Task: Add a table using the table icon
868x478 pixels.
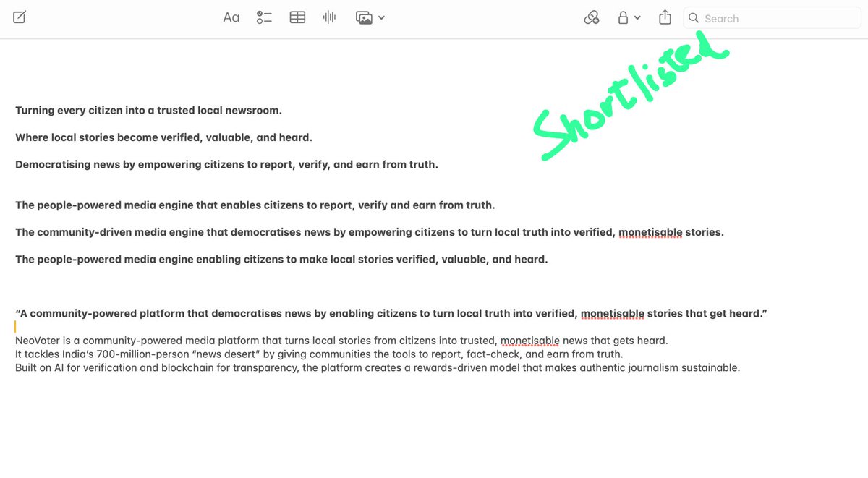Action: 297,17
